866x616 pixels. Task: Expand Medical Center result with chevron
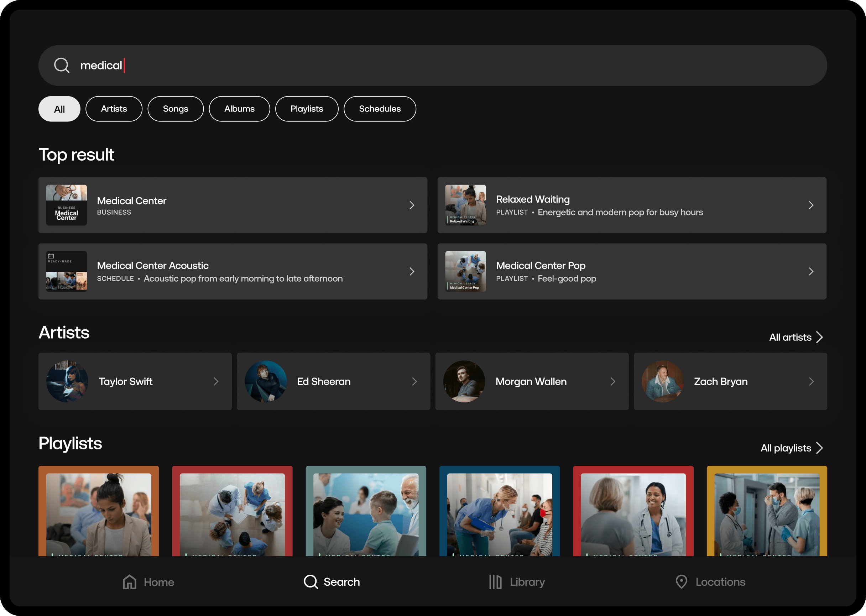[x=412, y=205]
